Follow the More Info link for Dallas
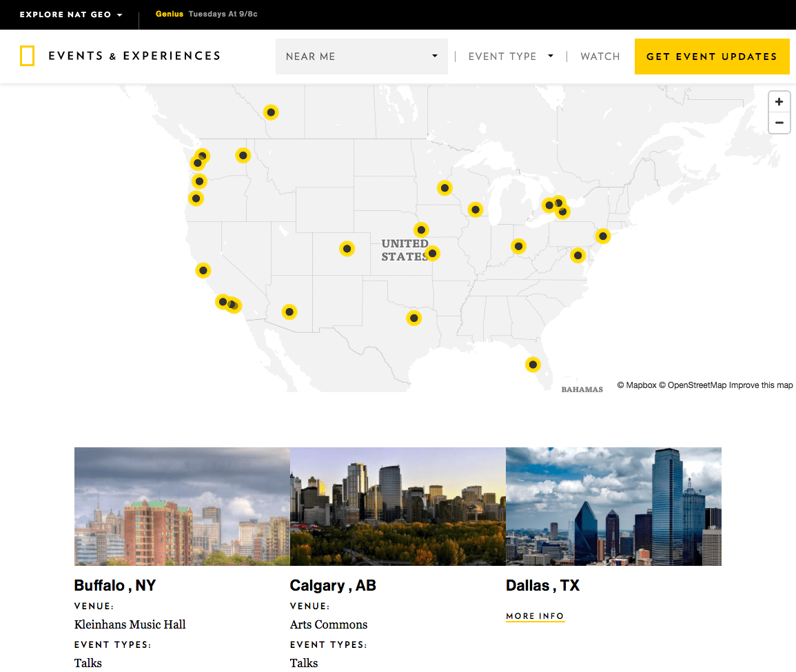The image size is (796, 672). point(535,616)
